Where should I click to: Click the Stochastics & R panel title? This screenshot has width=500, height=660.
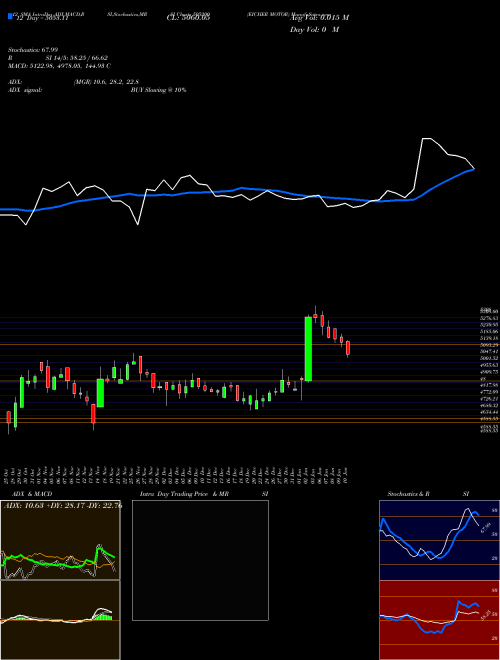point(408,494)
